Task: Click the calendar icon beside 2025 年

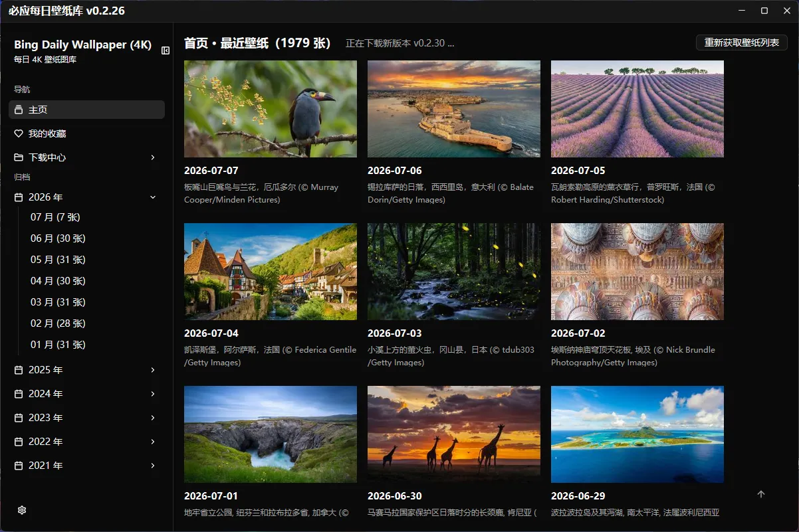Action: click(19, 370)
